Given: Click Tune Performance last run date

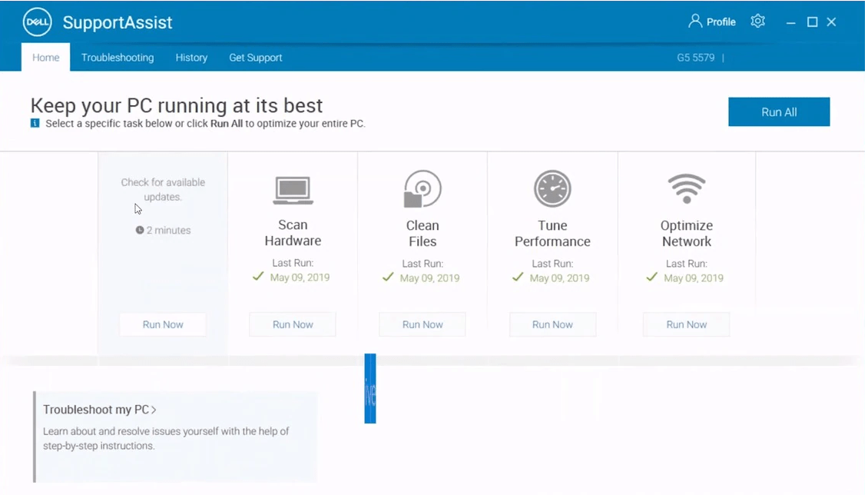Looking at the screenshot, I should coord(559,278).
